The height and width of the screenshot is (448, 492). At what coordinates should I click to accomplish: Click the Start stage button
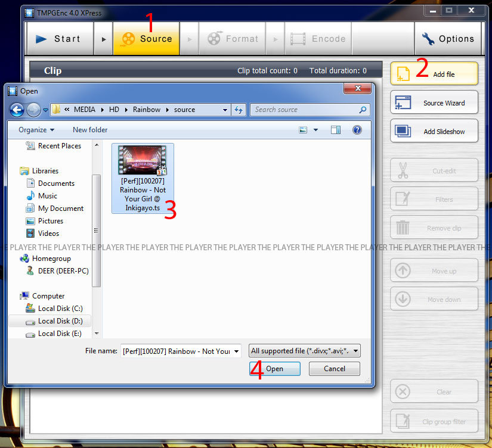[61, 39]
